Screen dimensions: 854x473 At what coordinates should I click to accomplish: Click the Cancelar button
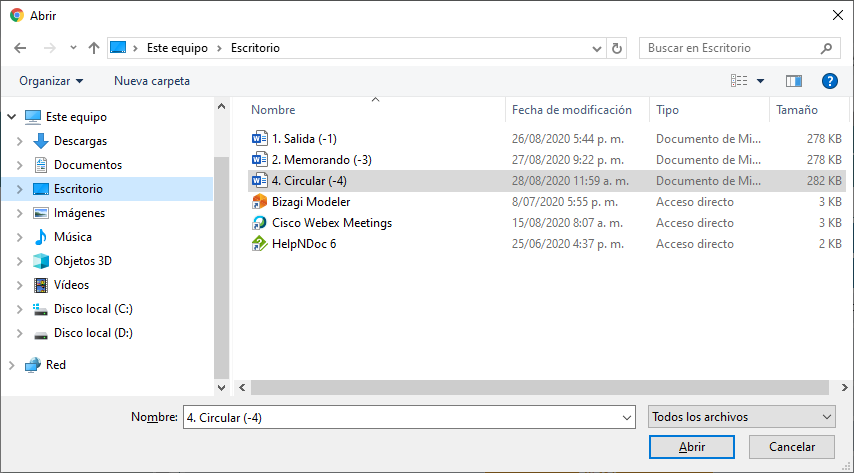point(790,447)
